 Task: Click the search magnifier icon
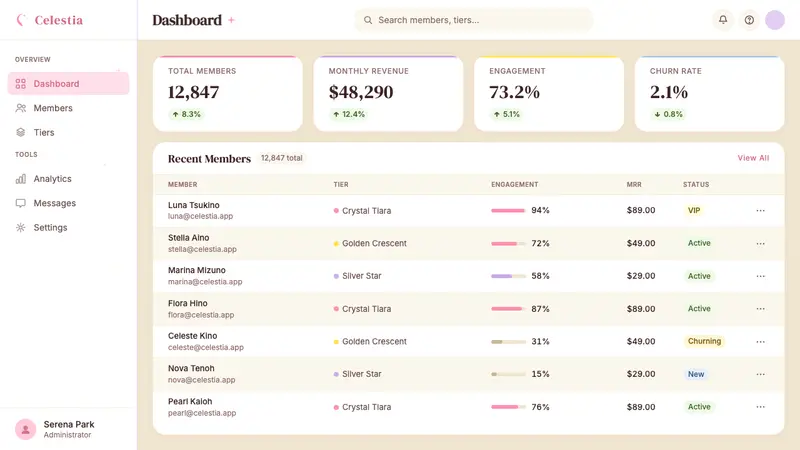368,20
